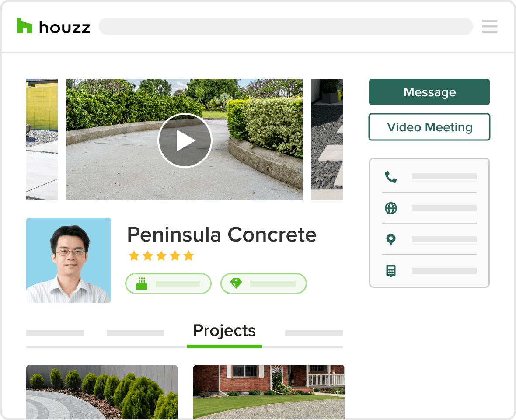
Task: Select the Projects tab
Action: click(x=224, y=330)
